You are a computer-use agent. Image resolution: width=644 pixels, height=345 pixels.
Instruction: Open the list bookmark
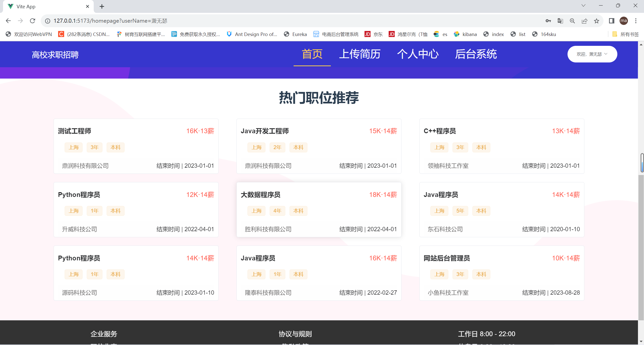[518, 34]
